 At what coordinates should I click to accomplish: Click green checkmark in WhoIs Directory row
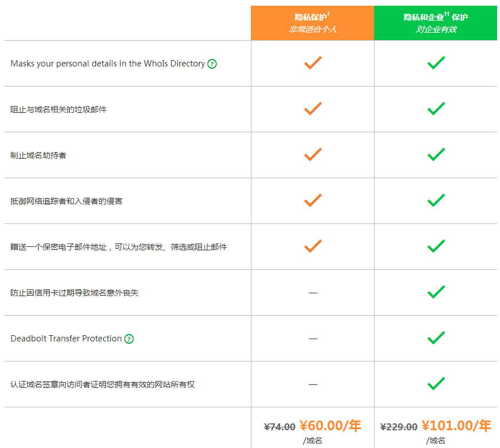click(436, 63)
